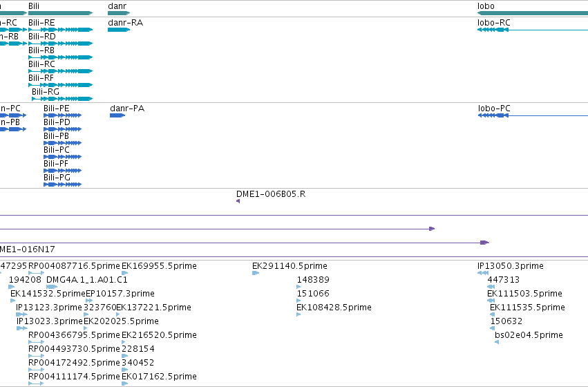
Task: Click protein label Bili-PF
Action: coord(56,164)
